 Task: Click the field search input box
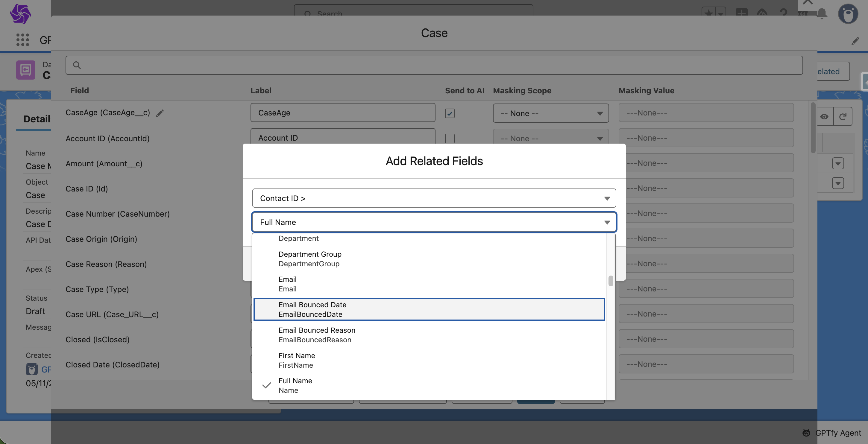434,65
